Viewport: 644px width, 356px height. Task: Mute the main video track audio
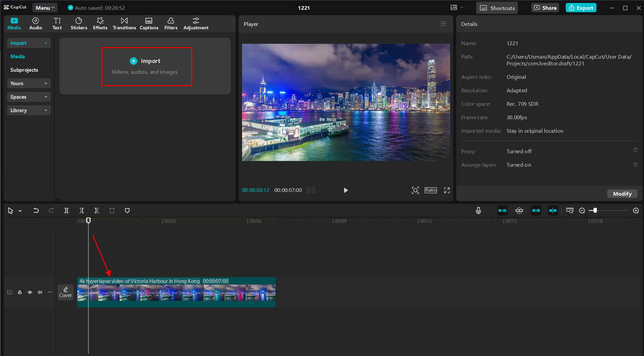tap(40, 292)
